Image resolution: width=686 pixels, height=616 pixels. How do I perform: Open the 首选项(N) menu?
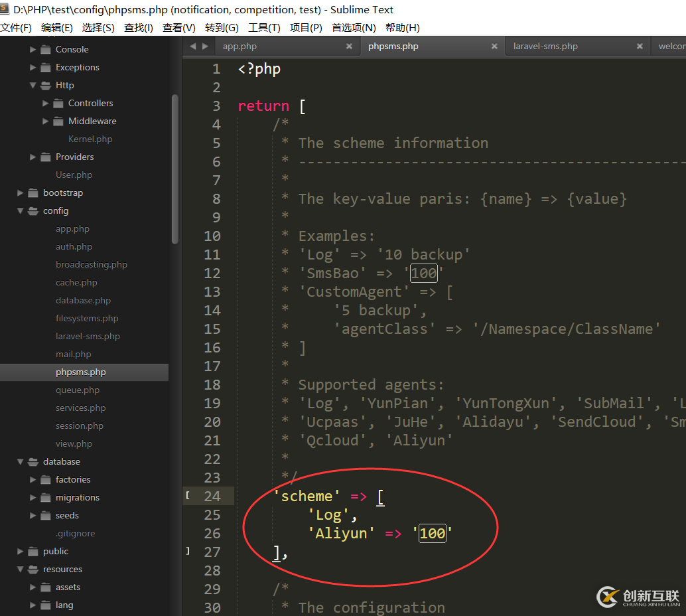(354, 28)
